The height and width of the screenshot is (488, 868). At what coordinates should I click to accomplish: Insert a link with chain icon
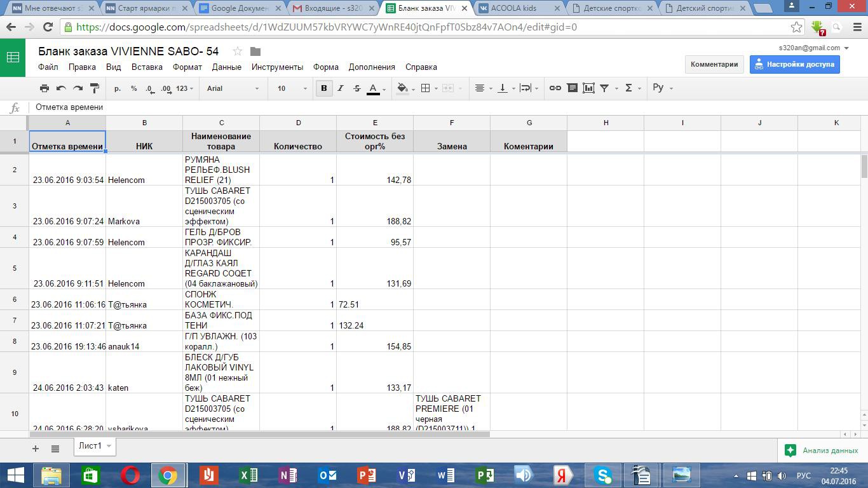555,88
